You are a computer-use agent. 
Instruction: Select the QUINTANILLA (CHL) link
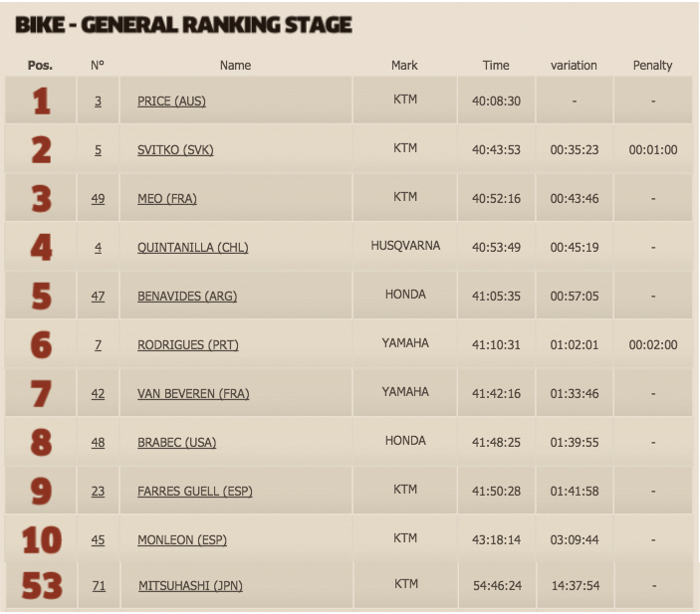(x=193, y=247)
